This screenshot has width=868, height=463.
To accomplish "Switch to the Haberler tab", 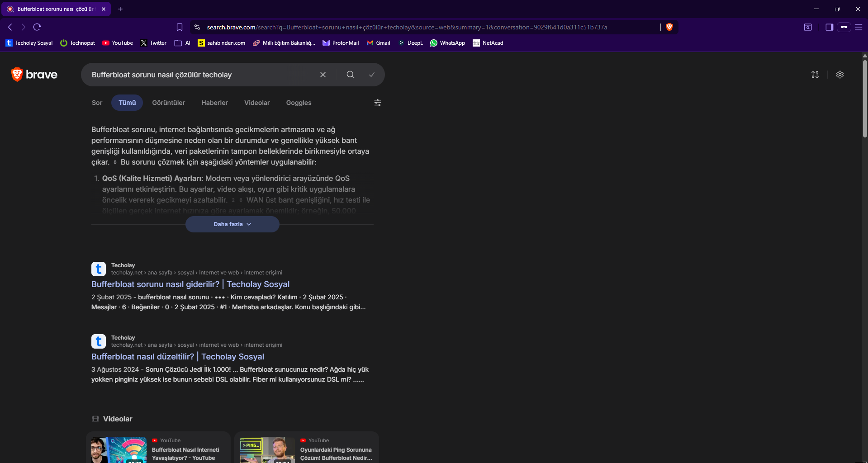I will pyautogui.click(x=215, y=103).
